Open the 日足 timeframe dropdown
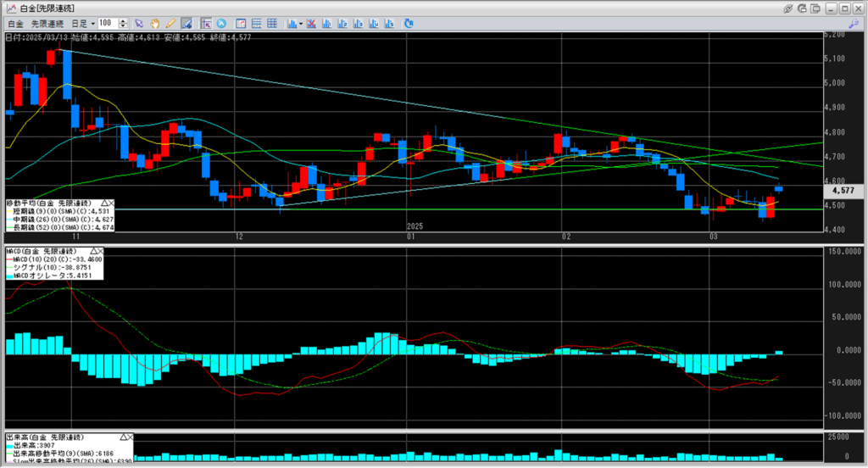868x468 pixels. [x=92, y=23]
